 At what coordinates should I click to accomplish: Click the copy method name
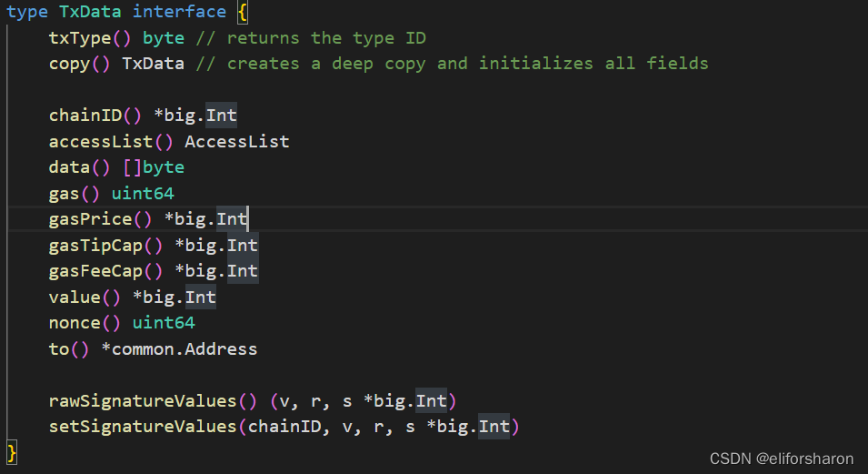(69, 64)
